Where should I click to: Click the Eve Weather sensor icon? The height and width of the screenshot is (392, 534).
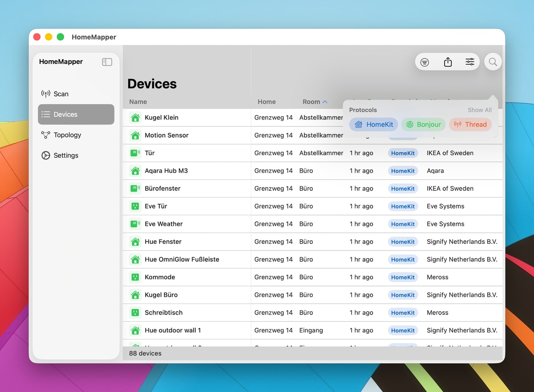pyautogui.click(x=135, y=224)
